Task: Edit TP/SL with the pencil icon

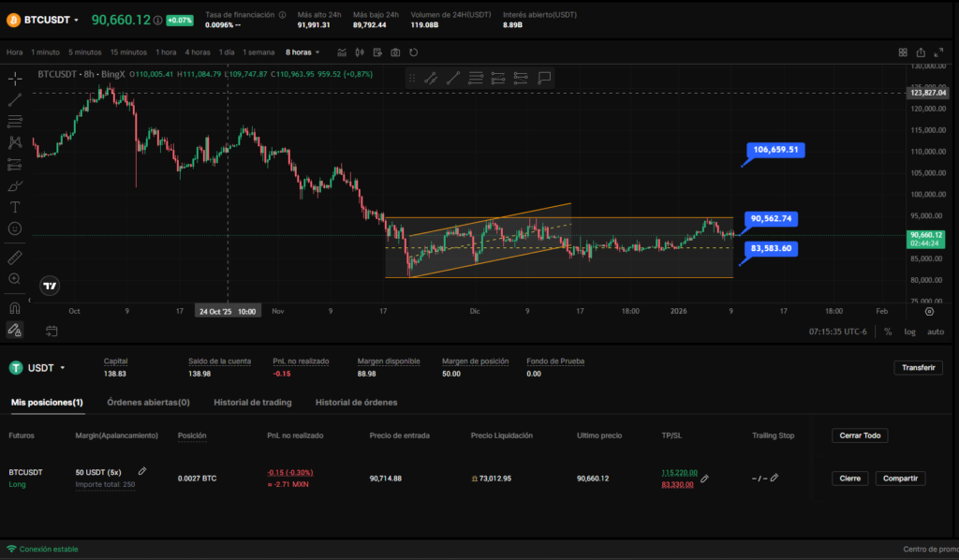Action: tap(704, 479)
